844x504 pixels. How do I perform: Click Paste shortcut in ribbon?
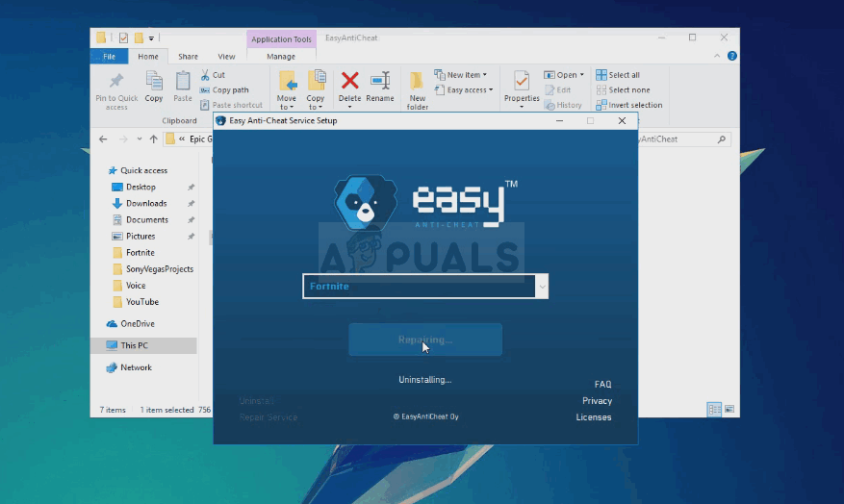(x=232, y=105)
